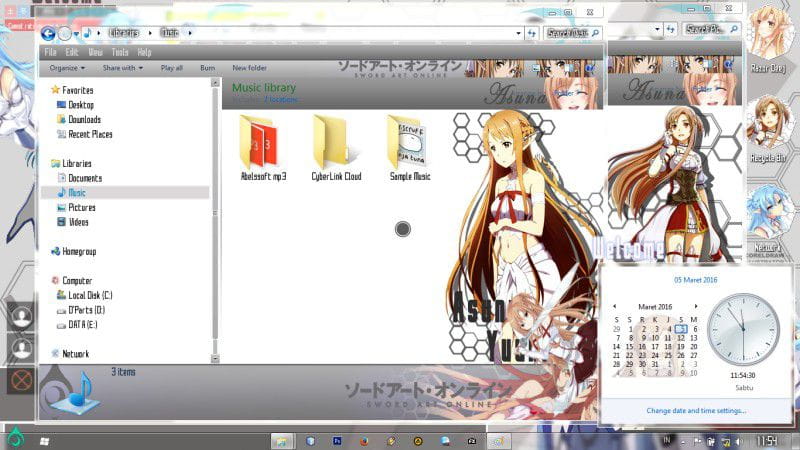Open the Sample Music folder
This screenshot has height=450, width=800.
409,146
